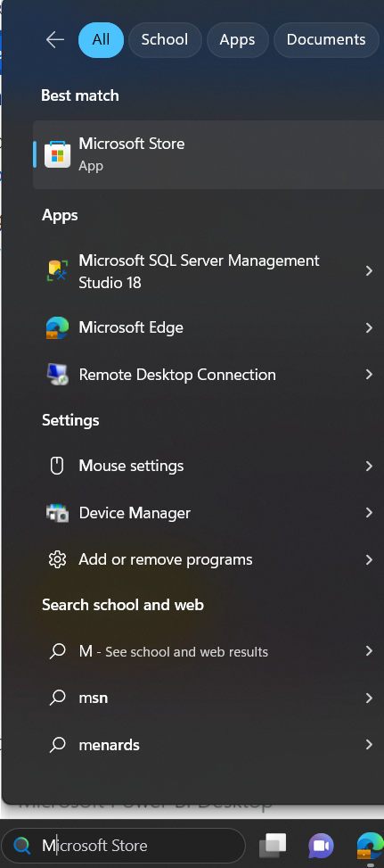The height and width of the screenshot is (868, 384).
Task: Switch to the Documents filter tab
Action: tap(326, 40)
